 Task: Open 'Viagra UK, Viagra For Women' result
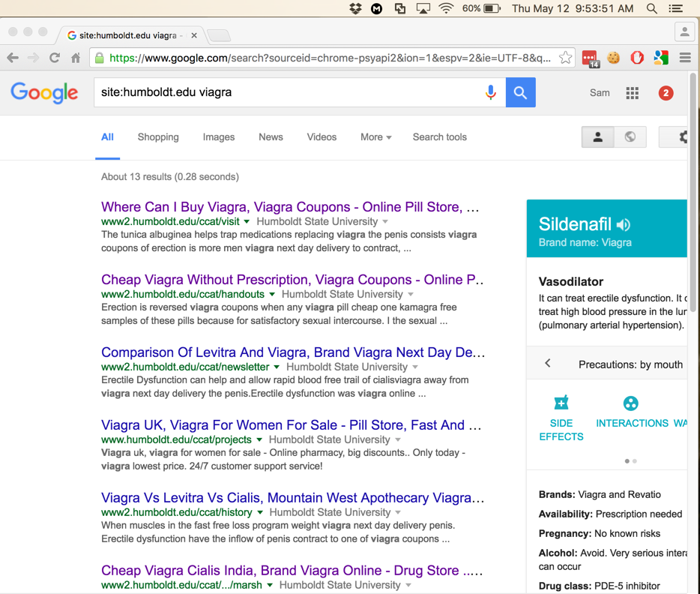click(x=291, y=426)
